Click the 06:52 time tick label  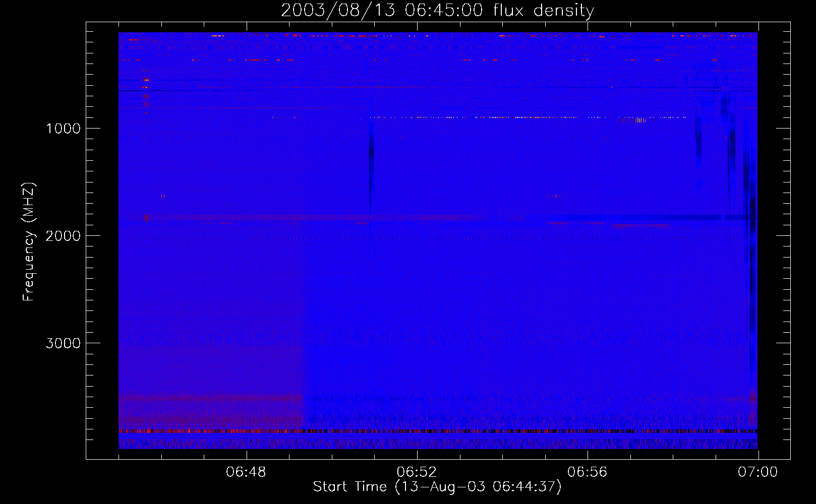point(417,472)
